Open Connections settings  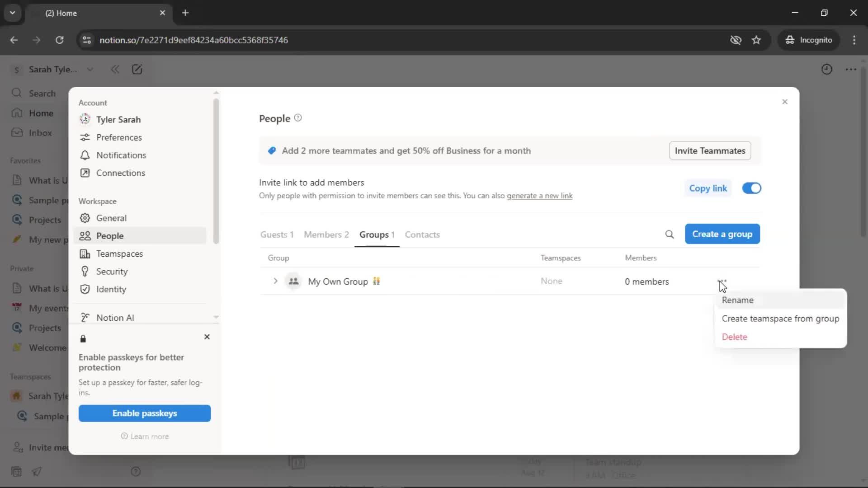[120, 173]
